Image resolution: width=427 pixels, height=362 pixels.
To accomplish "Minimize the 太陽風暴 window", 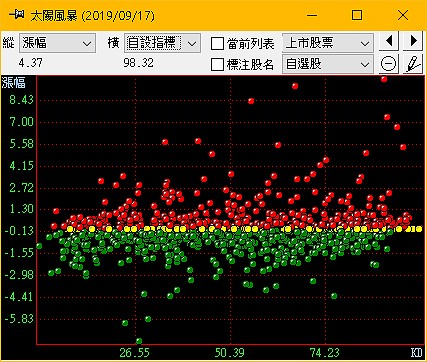I will pos(312,15).
